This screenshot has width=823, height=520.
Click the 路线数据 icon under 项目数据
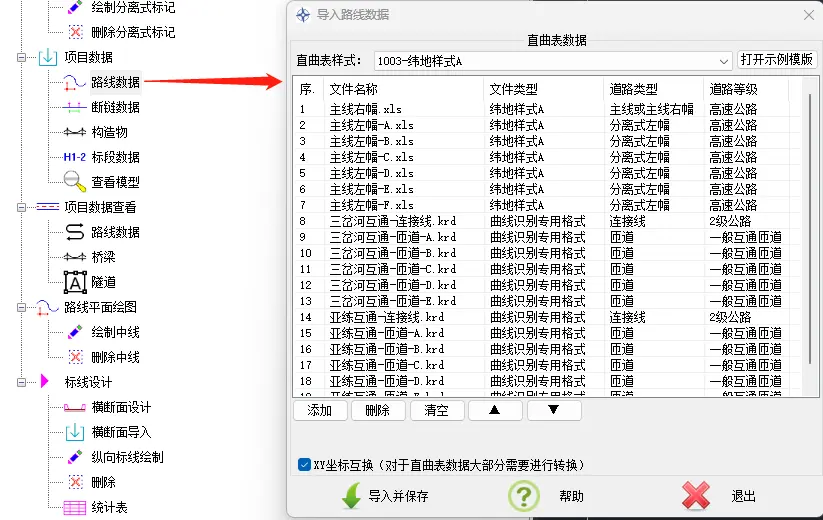pyautogui.click(x=75, y=82)
